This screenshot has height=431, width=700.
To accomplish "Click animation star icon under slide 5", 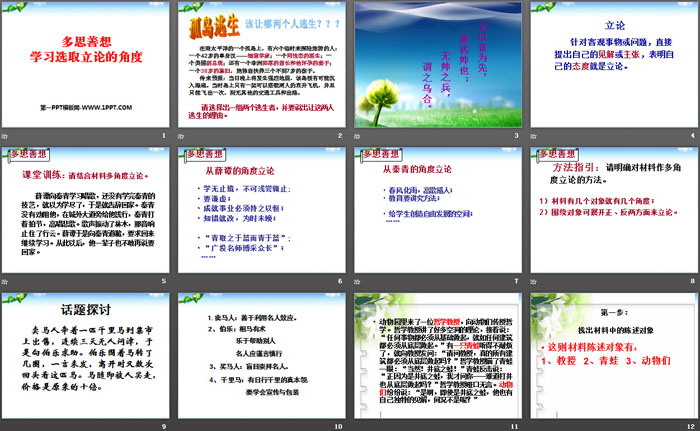I will pyautogui.click(x=5, y=281).
